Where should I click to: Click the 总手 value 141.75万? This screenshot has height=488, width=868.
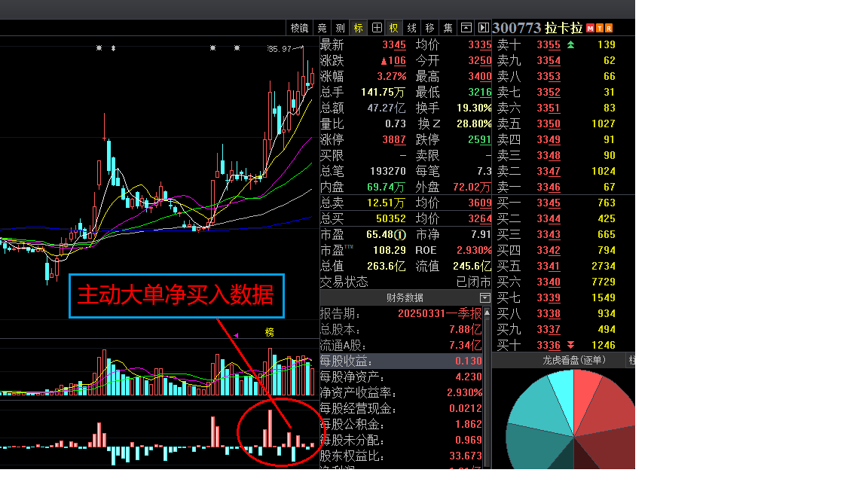(x=383, y=93)
